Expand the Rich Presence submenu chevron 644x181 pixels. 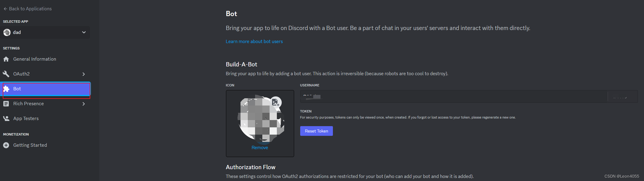84,104
